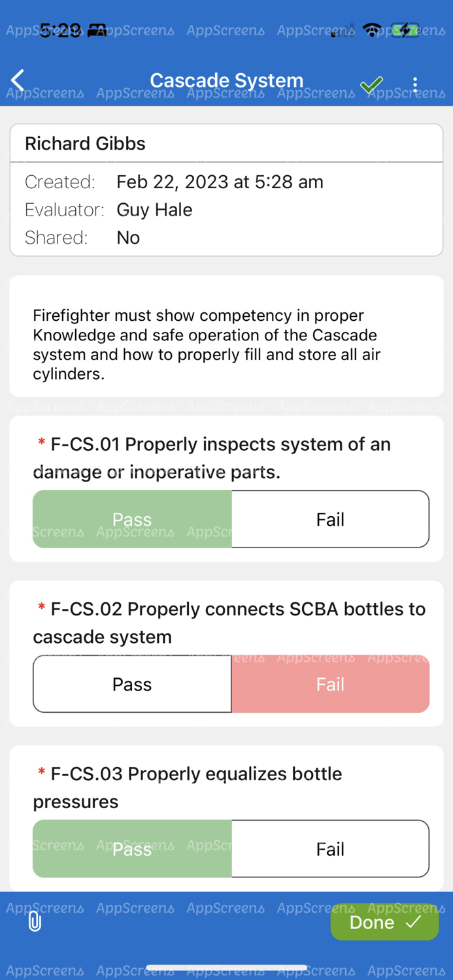
Task: Toggle Pass selection for F-CS.01
Action: [132, 519]
